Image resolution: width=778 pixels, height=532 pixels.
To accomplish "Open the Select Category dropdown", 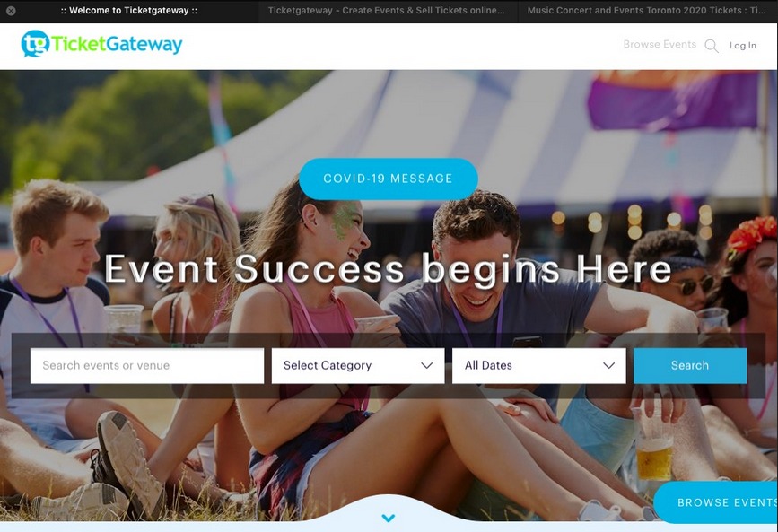I will point(358,366).
